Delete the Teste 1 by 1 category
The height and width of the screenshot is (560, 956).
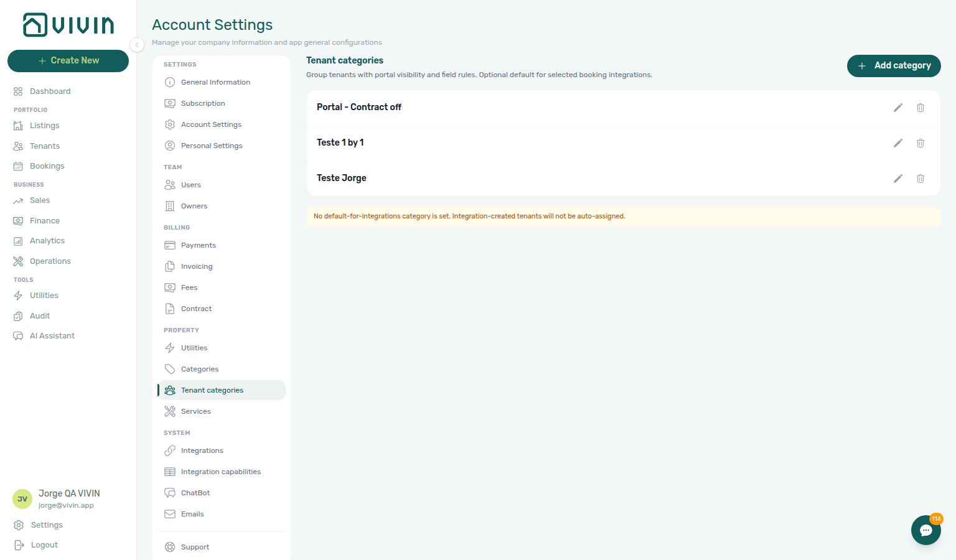tap(921, 143)
